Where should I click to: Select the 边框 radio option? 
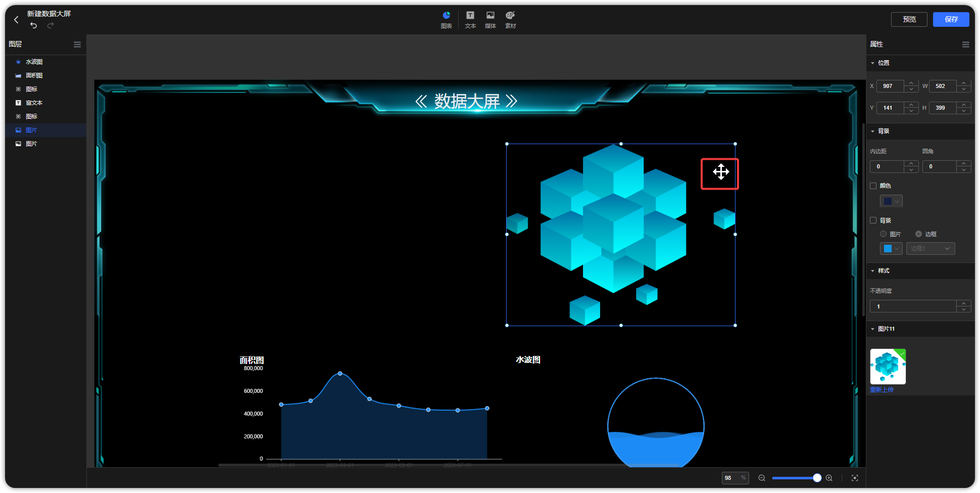pos(918,234)
